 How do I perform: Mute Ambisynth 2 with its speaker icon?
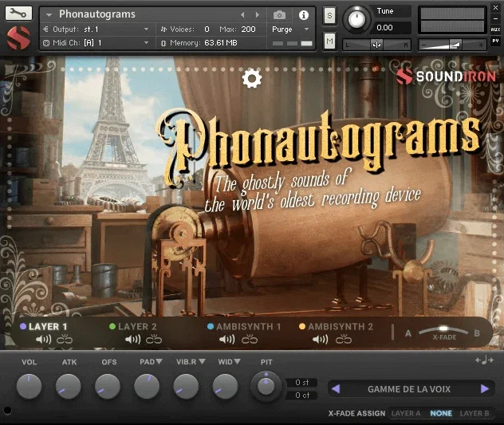tap(320, 339)
